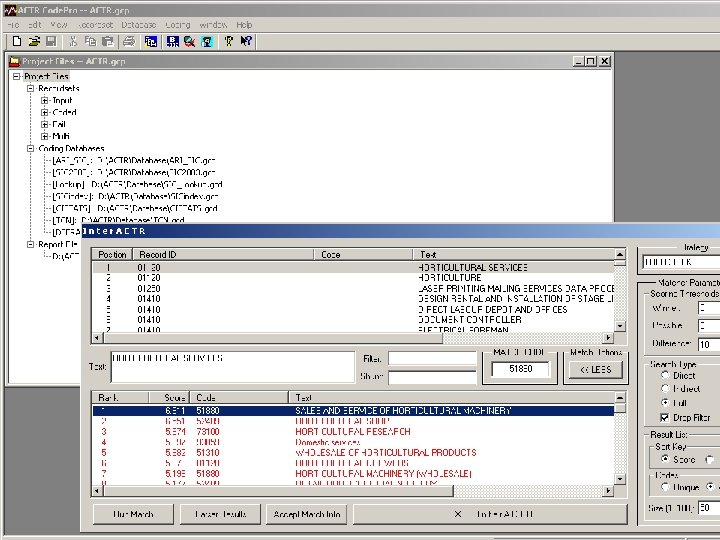Click the Print toolbar icon
This screenshot has height=540, width=720.
129,41
